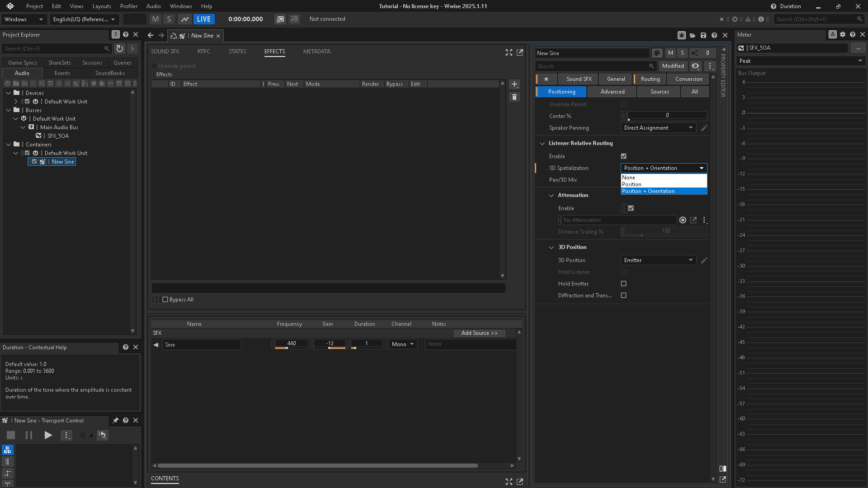Toggle Attenuation Enable checkbox
The image size is (868, 488).
tap(631, 208)
